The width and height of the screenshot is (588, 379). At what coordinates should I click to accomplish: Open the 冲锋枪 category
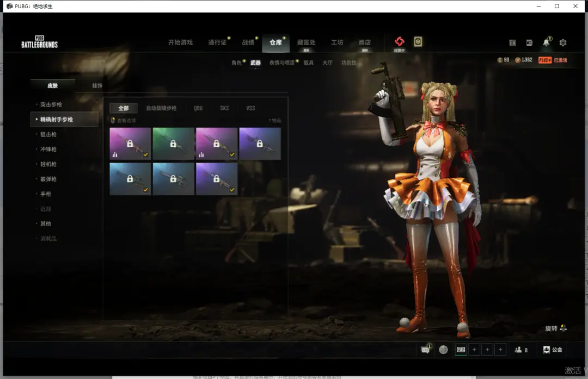pyautogui.click(x=48, y=149)
